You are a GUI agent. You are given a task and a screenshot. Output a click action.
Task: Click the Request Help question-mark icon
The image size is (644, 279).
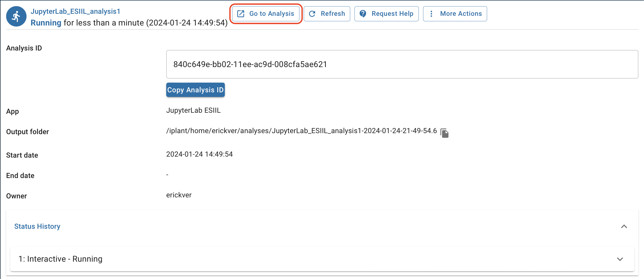(363, 14)
